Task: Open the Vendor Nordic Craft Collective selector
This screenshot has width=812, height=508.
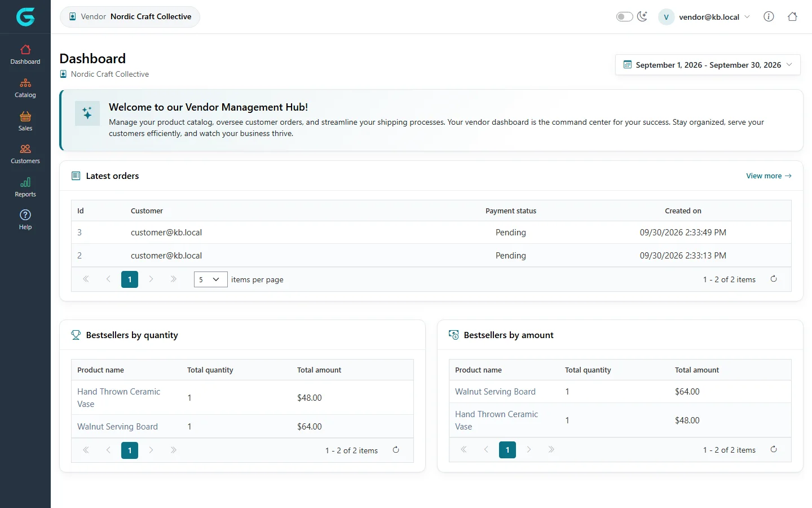Action: click(130, 16)
